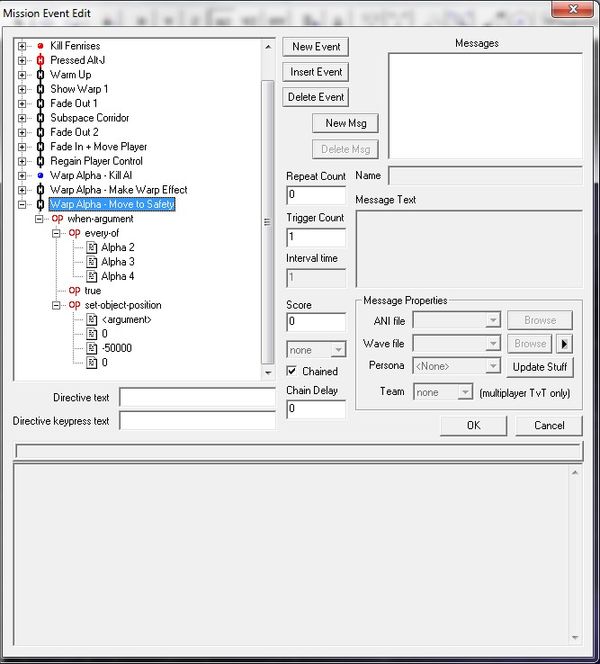Toggle the Chained checkbox
The image size is (600, 664).
(291, 371)
